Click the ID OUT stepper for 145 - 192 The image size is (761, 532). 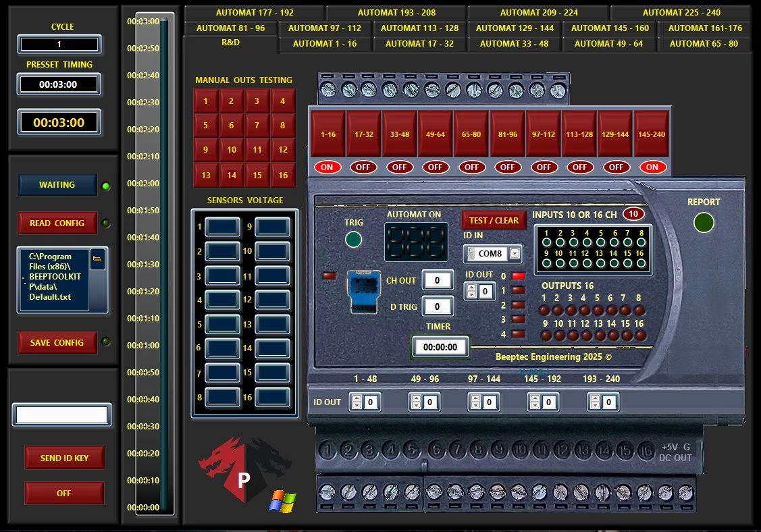tap(535, 402)
